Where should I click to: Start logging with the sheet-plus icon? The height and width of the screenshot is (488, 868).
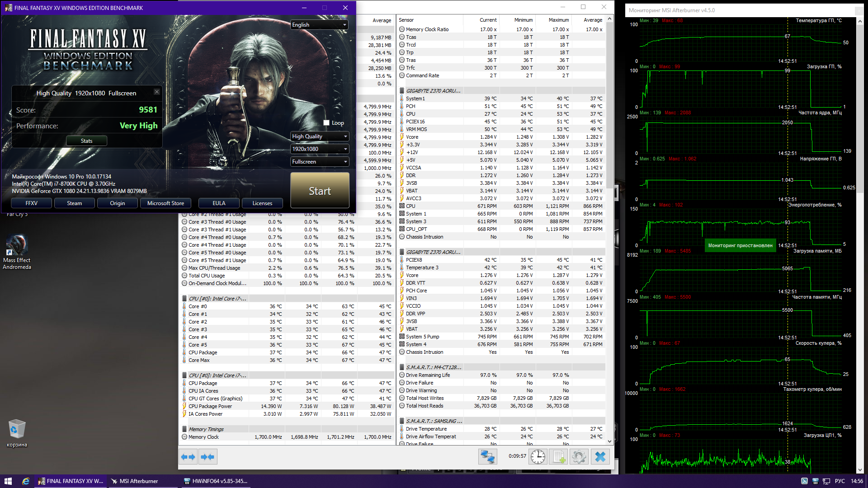tap(558, 457)
